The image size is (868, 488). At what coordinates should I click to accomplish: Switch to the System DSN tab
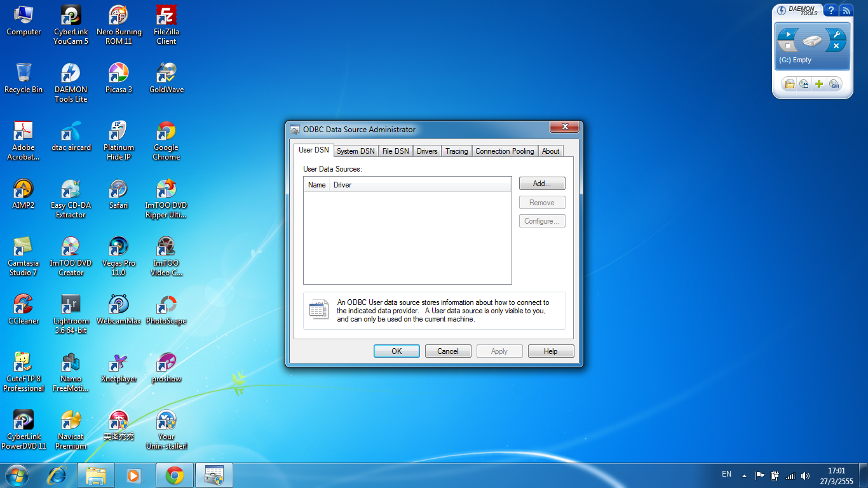355,151
